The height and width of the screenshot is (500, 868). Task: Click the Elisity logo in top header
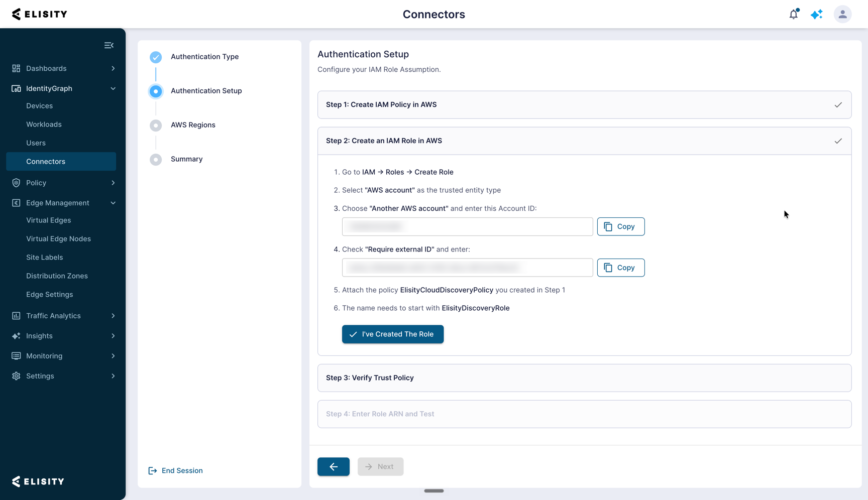click(x=40, y=14)
